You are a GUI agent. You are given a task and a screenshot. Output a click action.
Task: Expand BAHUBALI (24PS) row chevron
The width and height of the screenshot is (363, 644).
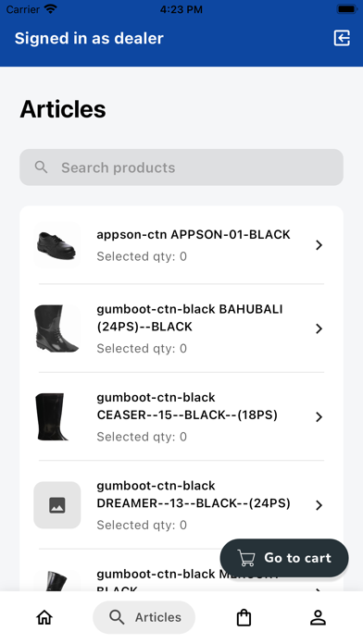pyautogui.click(x=319, y=328)
